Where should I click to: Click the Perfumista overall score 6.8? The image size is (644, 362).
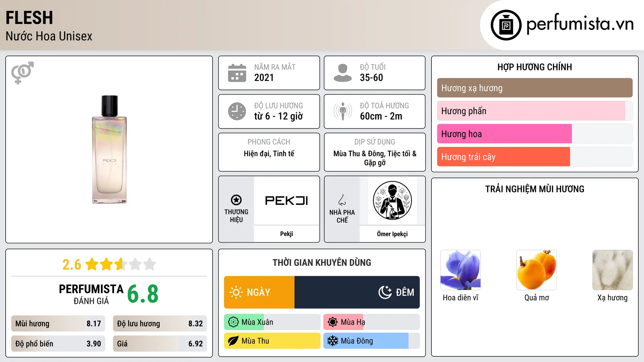point(143,294)
